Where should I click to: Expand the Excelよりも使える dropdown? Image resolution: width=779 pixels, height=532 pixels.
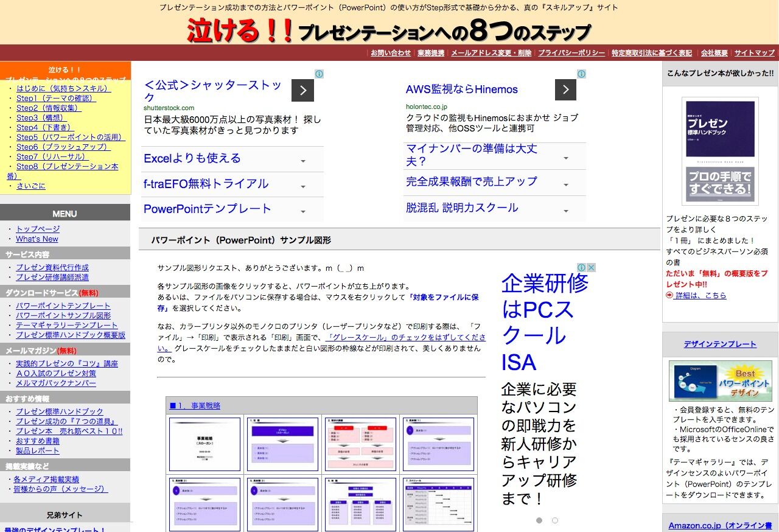coord(302,159)
